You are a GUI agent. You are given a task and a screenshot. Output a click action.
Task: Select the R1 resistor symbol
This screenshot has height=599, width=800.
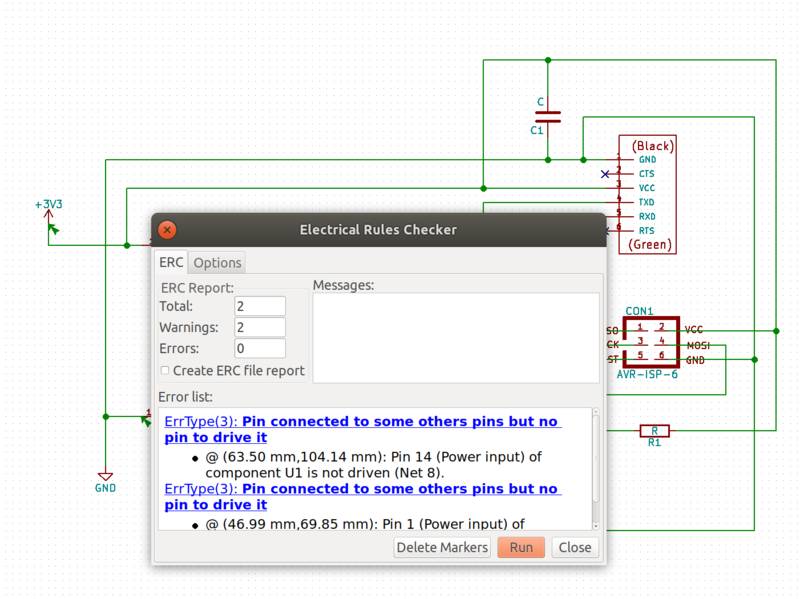654,432
